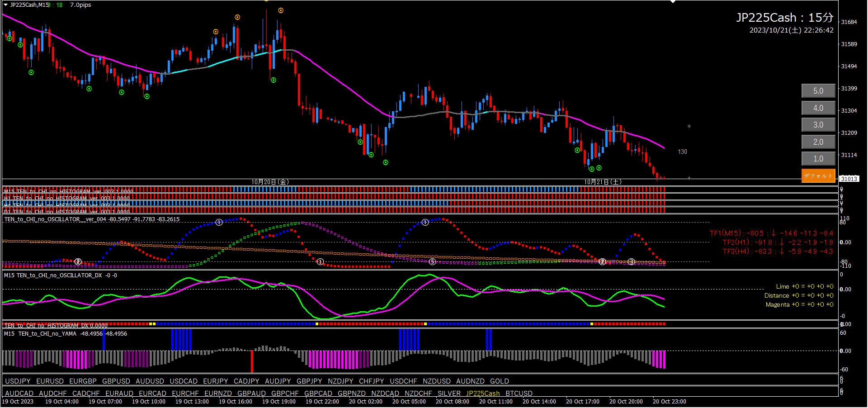The width and height of the screenshot is (868, 408).
Task: Click the 20 Oct 23:00 time axis label
Action: (670, 402)
